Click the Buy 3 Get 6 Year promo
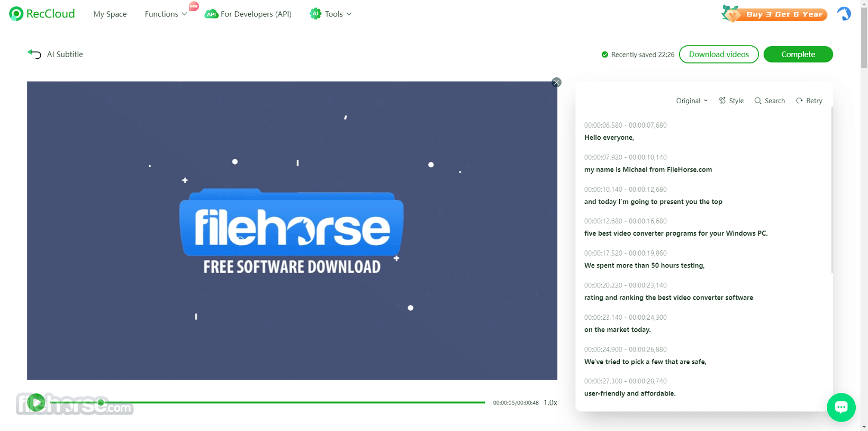 pyautogui.click(x=774, y=14)
